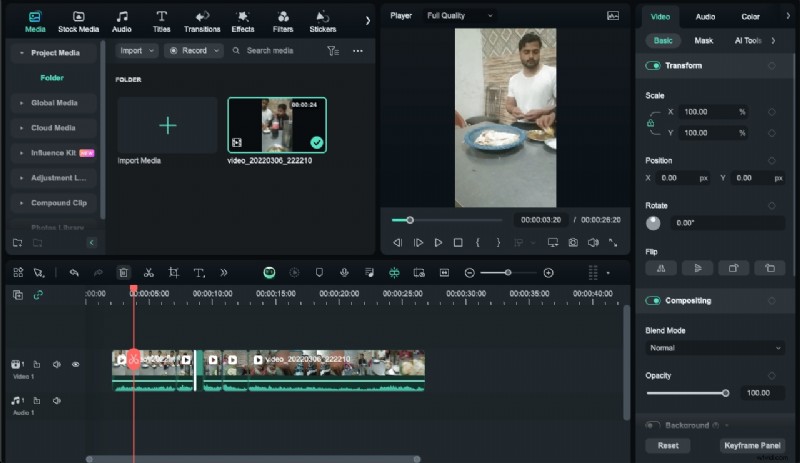Viewport: 800px width, 463px height.
Task: Add a keyframe for Transform section
Action: point(771,66)
